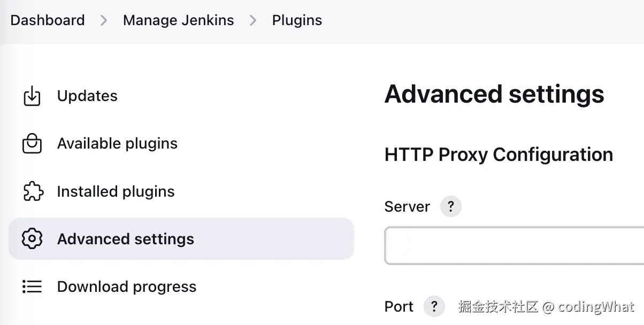Click the Download progress list icon
The image size is (644, 325).
pyautogui.click(x=32, y=287)
